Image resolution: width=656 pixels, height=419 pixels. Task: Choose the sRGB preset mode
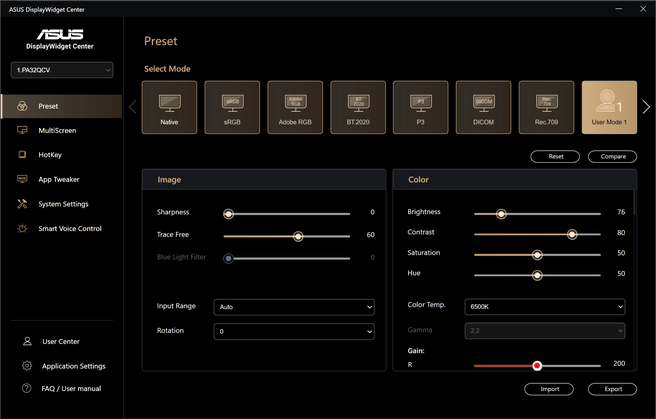pyautogui.click(x=232, y=107)
